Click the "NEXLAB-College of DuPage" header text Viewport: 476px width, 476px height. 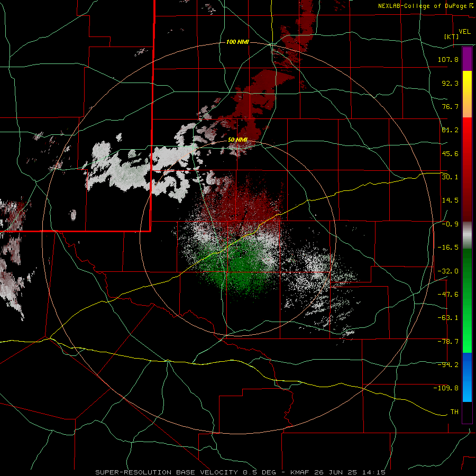[422, 6]
